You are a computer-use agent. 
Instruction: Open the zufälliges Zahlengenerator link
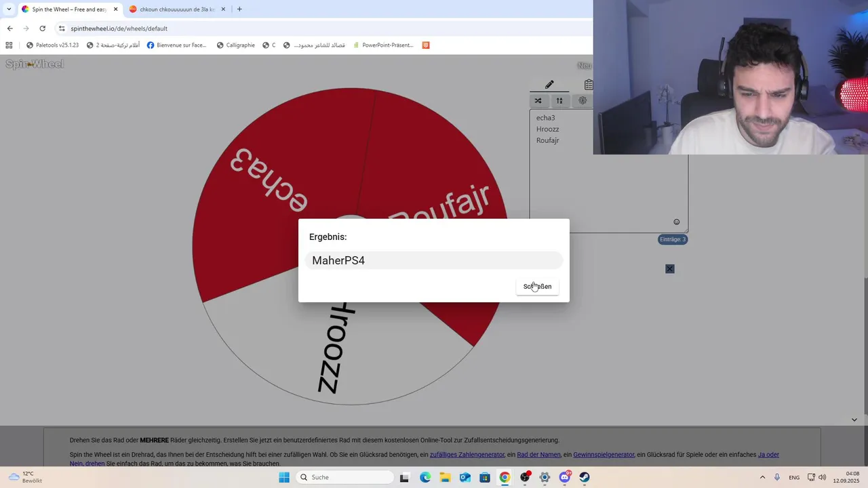[x=467, y=455]
